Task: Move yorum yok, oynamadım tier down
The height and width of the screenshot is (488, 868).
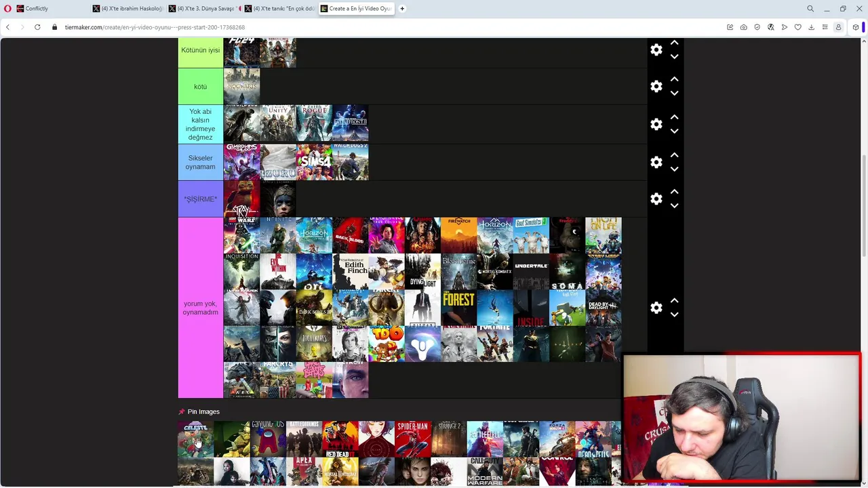Action: click(x=674, y=314)
